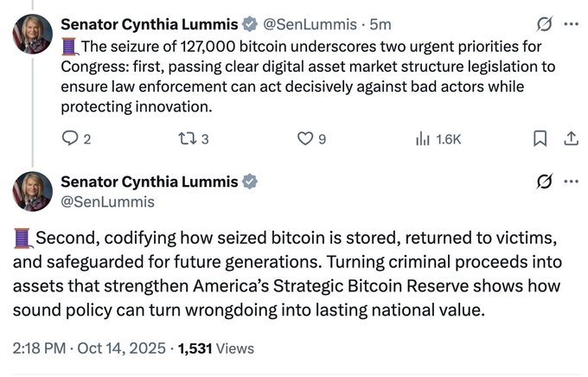Click the 1,531 Views count
The image size is (588, 377).
(x=215, y=348)
